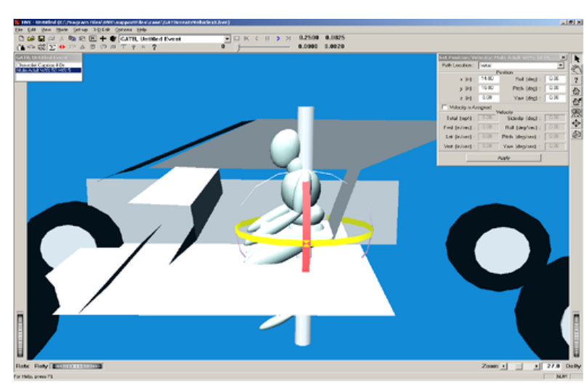This screenshot has width=585, height=392.
Task: Click the rewind to start playback control
Action: coord(246,38)
